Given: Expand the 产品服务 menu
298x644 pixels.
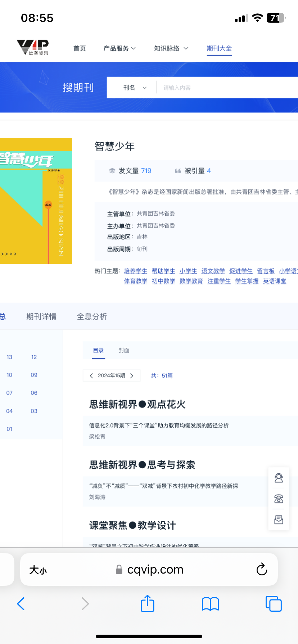Looking at the screenshot, I should pyautogui.click(x=119, y=48).
